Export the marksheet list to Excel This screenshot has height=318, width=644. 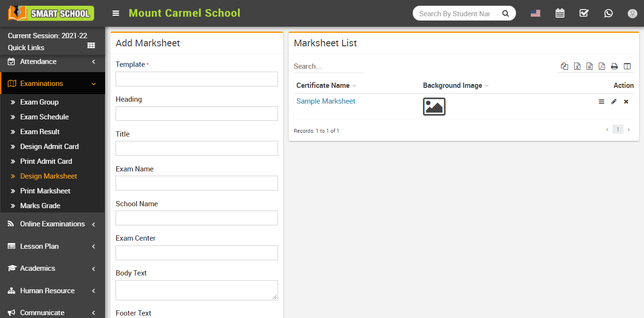pos(577,66)
